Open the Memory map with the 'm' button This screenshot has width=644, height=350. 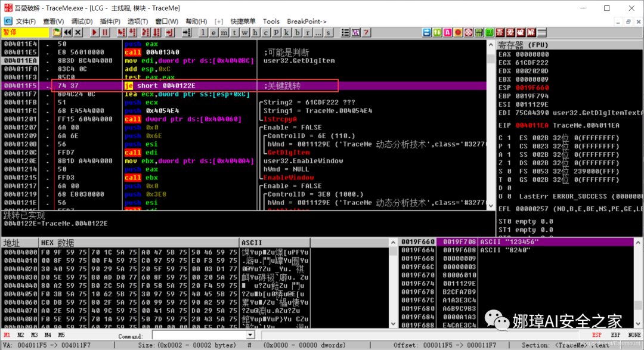tap(224, 32)
